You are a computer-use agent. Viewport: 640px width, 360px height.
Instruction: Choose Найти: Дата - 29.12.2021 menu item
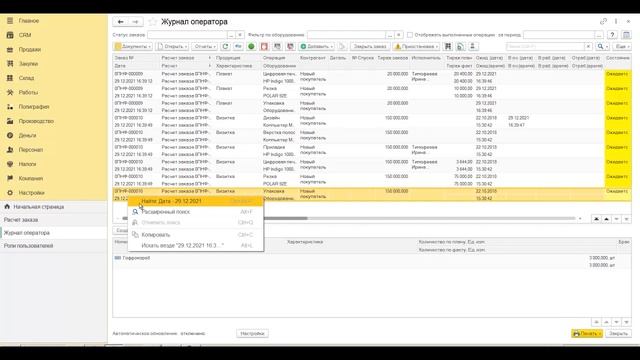(196, 201)
